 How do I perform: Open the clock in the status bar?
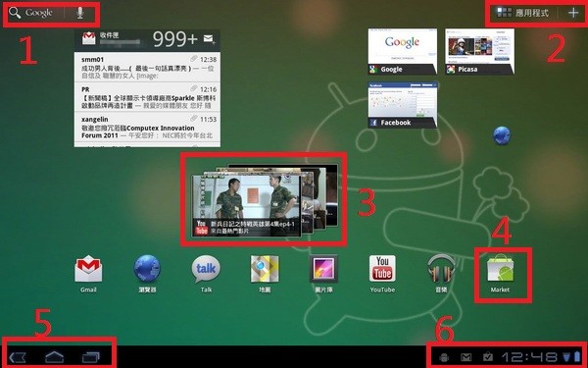point(530,357)
